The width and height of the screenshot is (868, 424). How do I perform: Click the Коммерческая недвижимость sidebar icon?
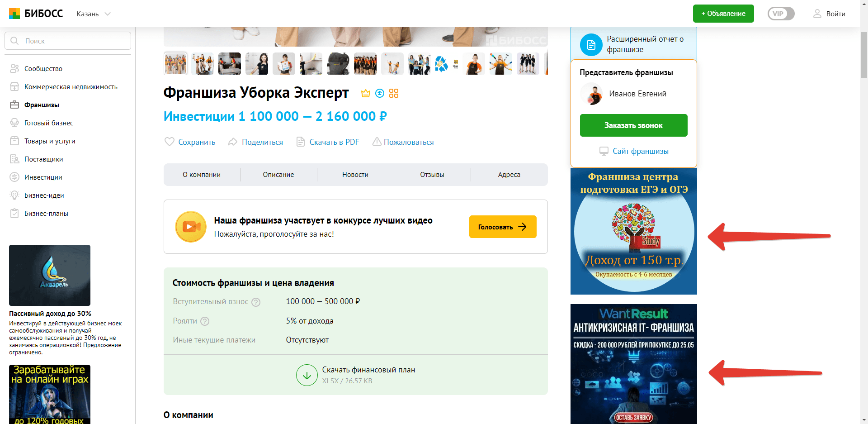tap(14, 86)
